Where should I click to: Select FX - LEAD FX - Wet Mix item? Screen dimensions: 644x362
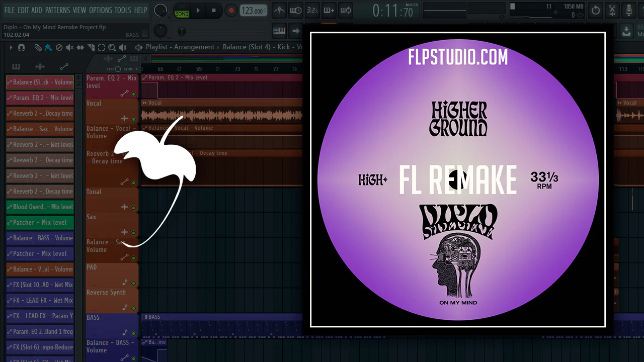[x=40, y=300]
